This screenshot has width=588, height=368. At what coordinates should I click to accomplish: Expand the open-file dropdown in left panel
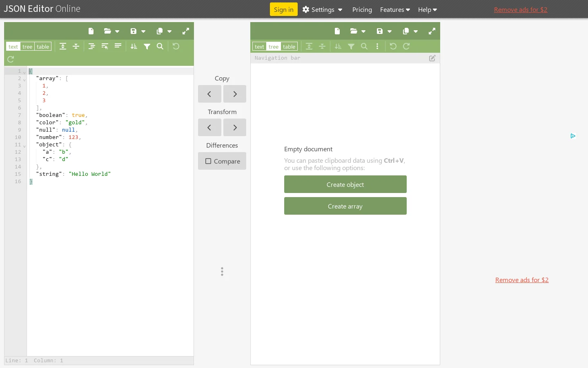coord(117,31)
